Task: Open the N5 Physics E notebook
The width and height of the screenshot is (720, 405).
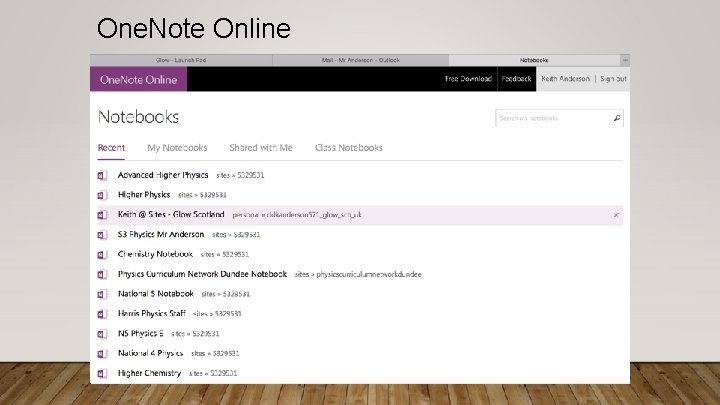Action: (141, 333)
